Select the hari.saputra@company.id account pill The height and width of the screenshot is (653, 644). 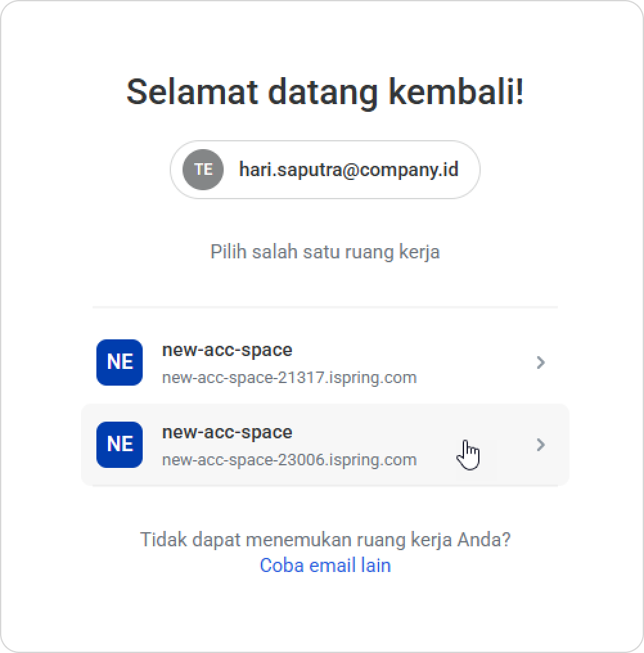point(325,170)
